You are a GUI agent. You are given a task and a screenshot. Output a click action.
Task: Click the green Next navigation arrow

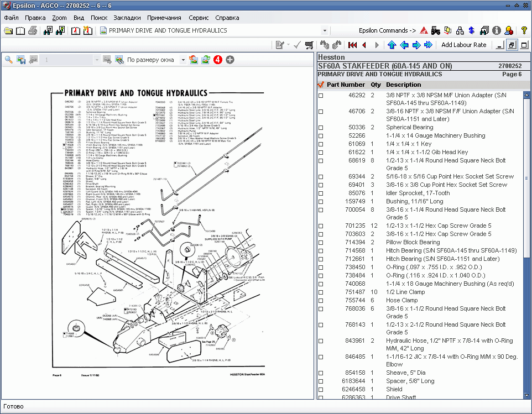click(x=416, y=45)
